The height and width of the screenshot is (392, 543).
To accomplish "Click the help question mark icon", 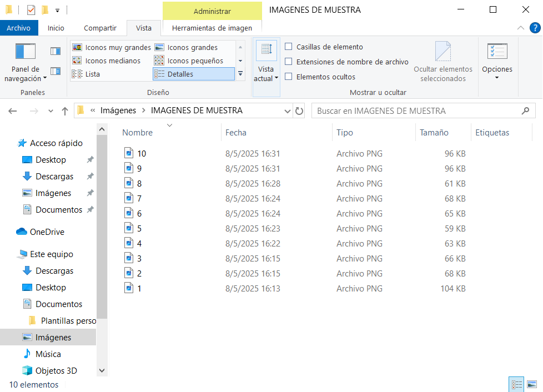I will pos(535,28).
